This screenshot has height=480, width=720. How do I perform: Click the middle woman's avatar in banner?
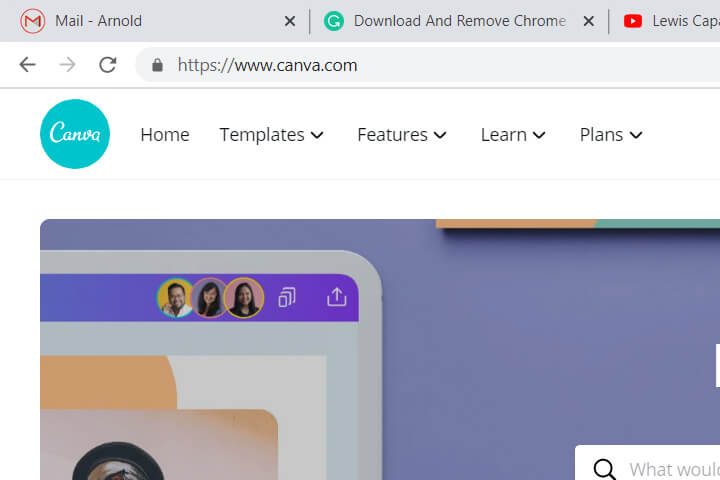pos(209,298)
